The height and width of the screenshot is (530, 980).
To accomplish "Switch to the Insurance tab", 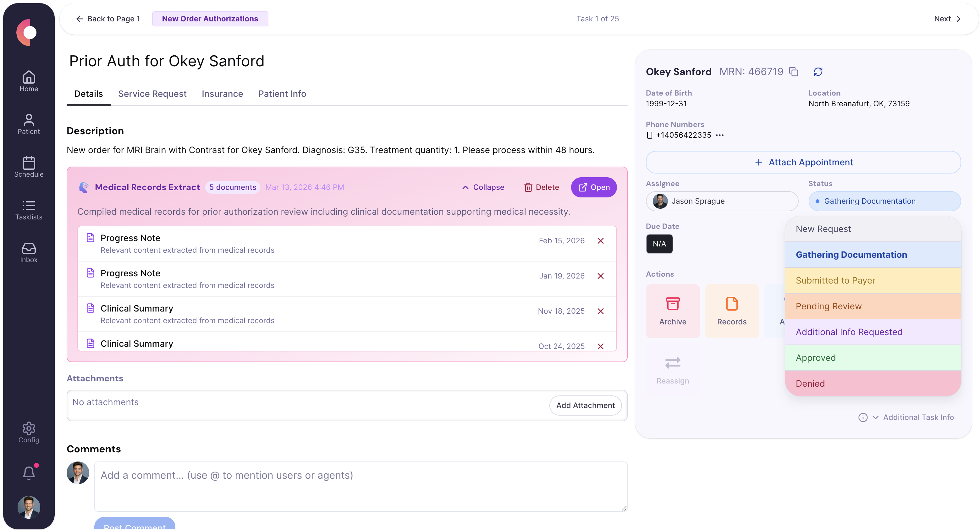I will [222, 94].
